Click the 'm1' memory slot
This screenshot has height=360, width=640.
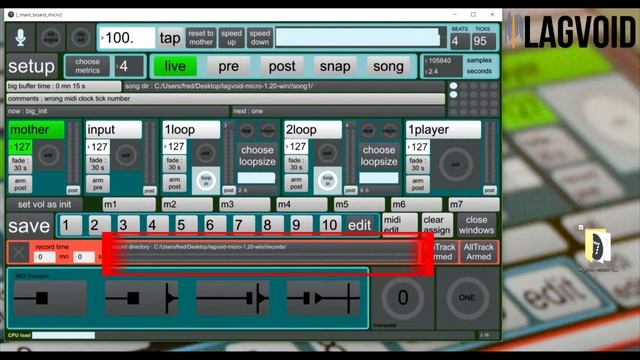129,204
